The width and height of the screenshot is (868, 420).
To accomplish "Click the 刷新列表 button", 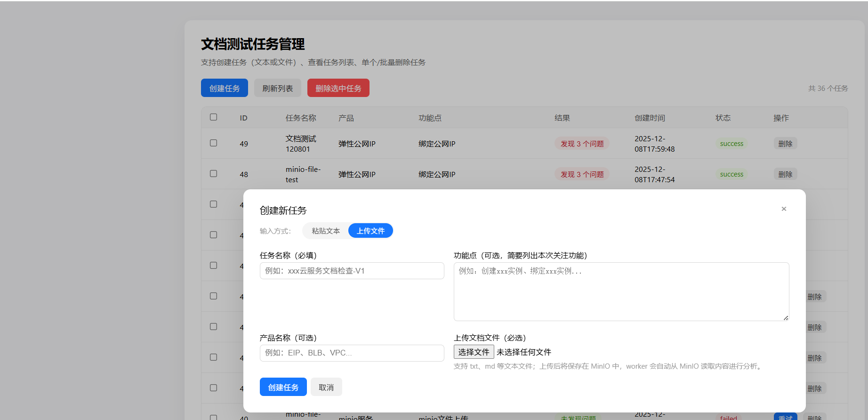I will 278,88.
